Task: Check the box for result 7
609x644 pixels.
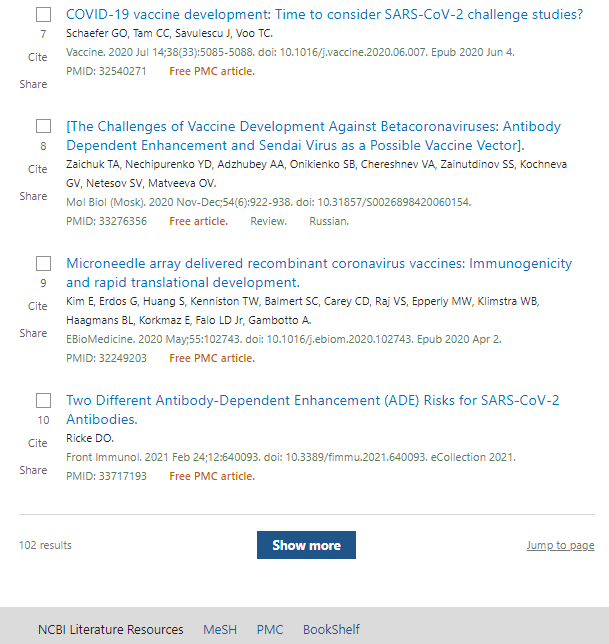Action: [x=43, y=14]
